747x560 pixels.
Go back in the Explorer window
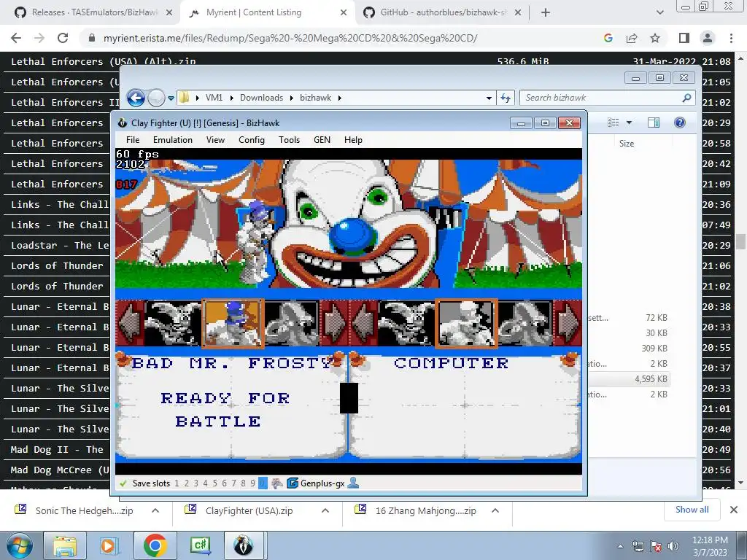click(136, 98)
